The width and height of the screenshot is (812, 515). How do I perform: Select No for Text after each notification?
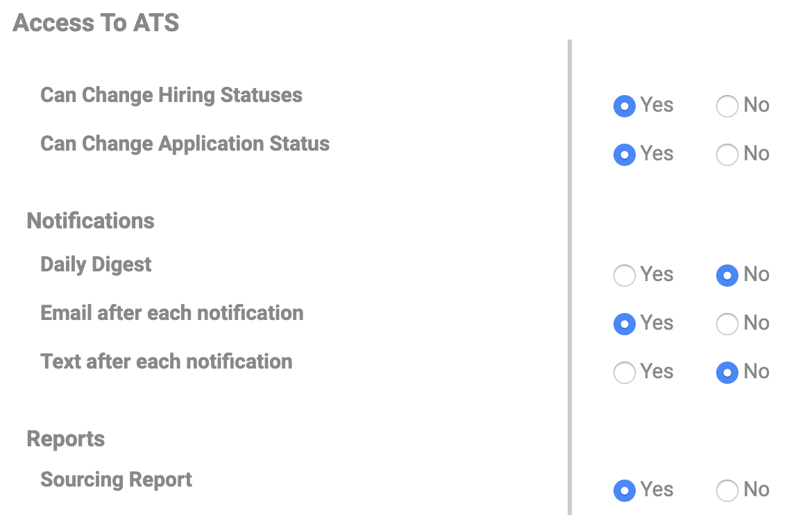tap(727, 373)
